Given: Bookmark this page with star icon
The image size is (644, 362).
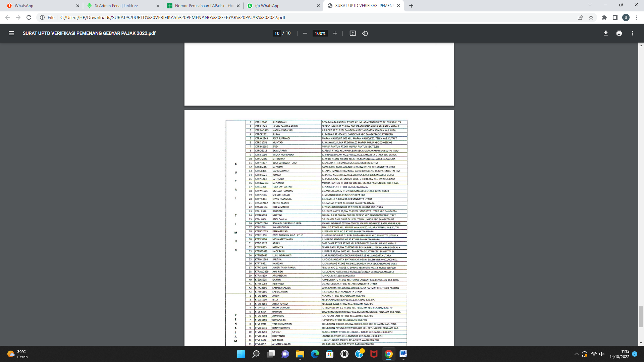Looking at the screenshot, I should (591, 17).
